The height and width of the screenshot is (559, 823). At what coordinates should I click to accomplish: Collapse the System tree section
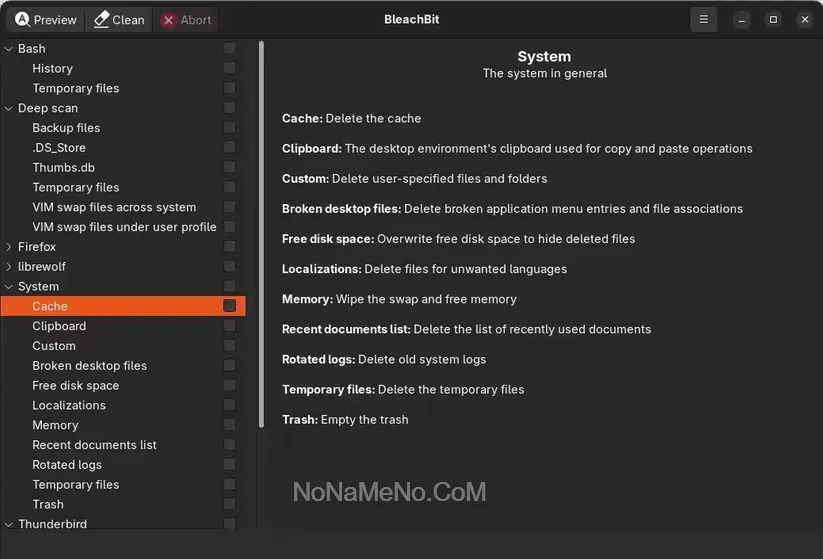(9, 287)
